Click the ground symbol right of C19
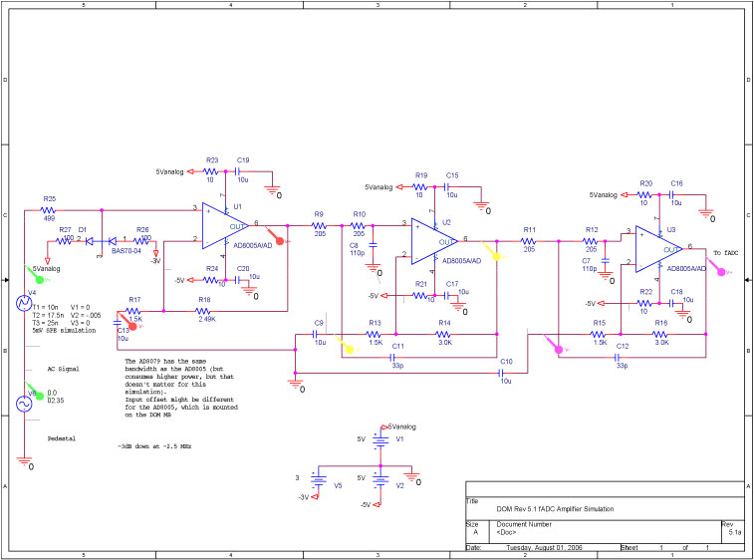This screenshot has height=560, width=754. click(x=272, y=190)
